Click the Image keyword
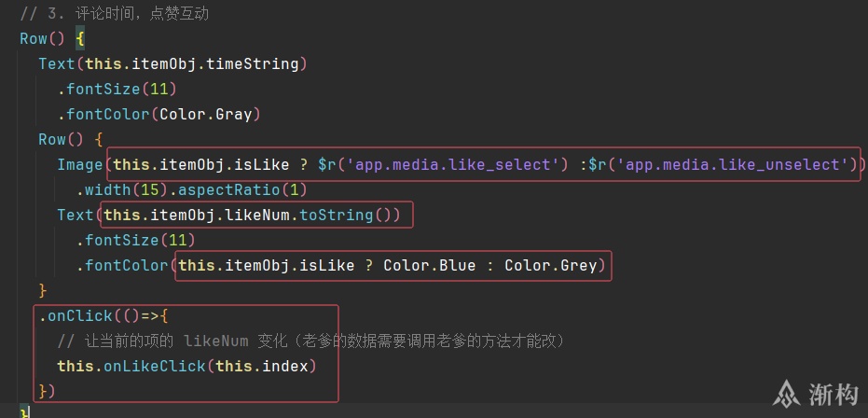Screen dimensions: 868x418 80,164
